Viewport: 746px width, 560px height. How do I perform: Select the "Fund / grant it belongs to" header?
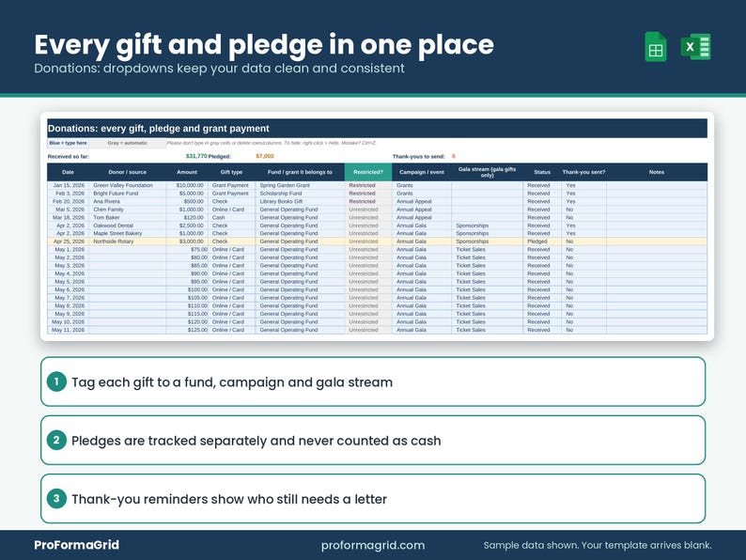click(300, 172)
